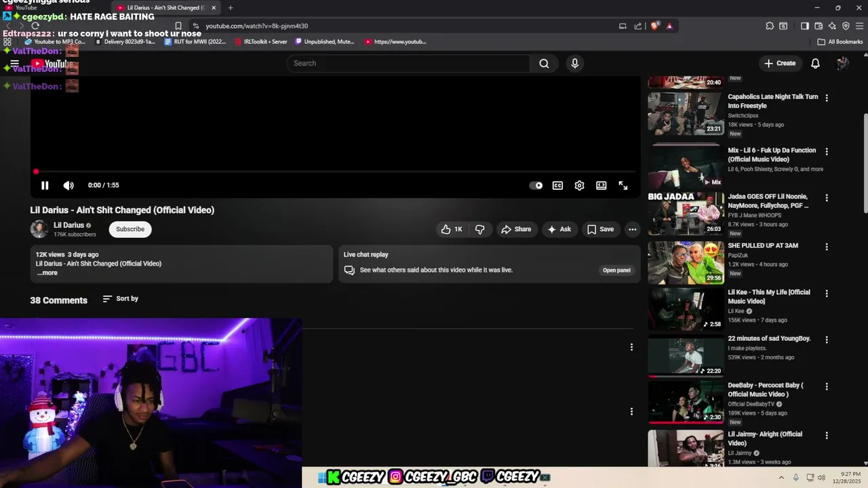
Task: Open DeeBaby - Percocet Baby title link
Action: pyautogui.click(x=766, y=390)
